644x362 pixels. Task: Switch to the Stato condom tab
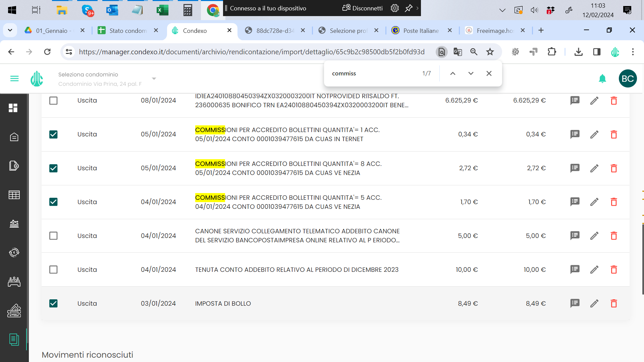[x=127, y=31]
